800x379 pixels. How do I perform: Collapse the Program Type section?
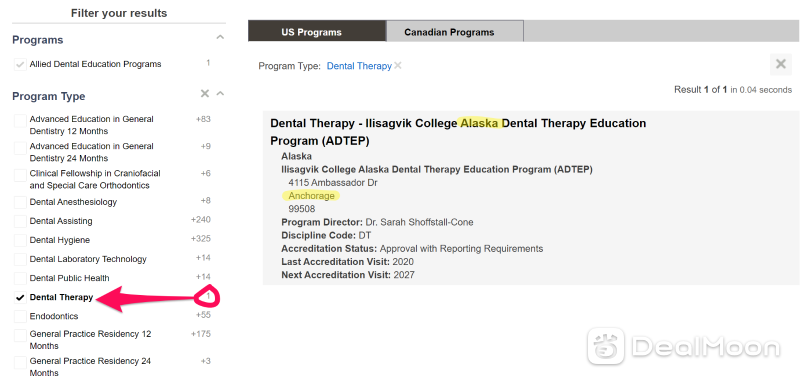pyautogui.click(x=220, y=94)
